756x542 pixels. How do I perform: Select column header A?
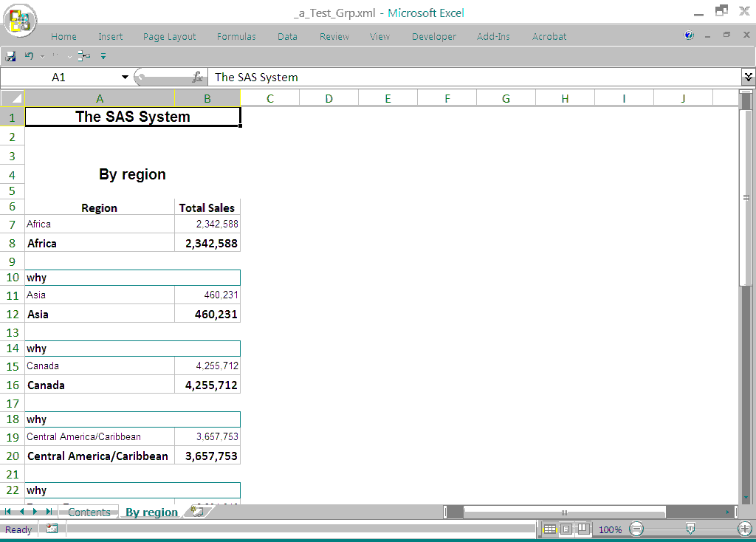100,98
